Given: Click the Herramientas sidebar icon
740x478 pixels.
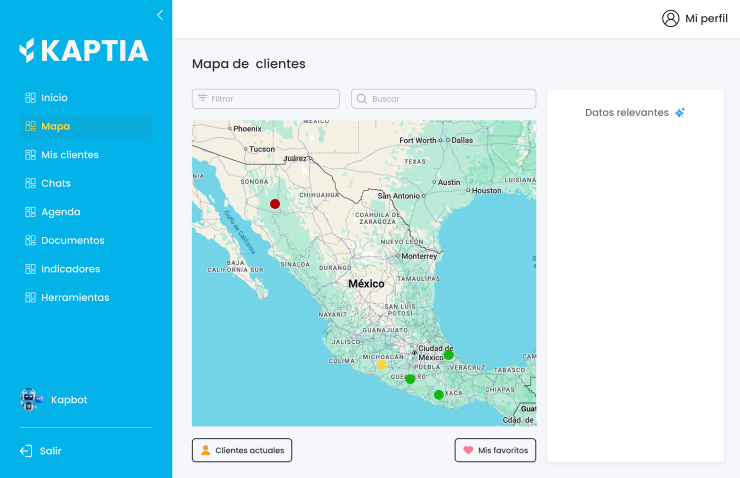Looking at the screenshot, I should pyautogui.click(x=30, y=298).
